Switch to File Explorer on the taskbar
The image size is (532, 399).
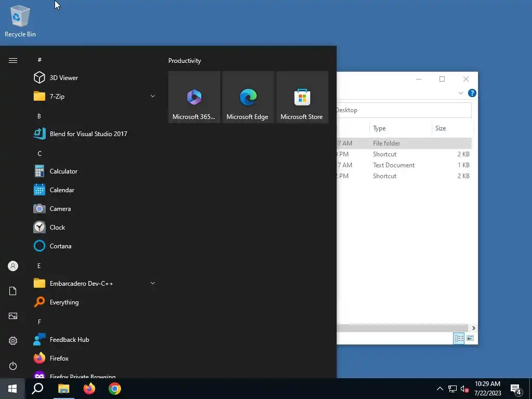(x=63, y=389)
